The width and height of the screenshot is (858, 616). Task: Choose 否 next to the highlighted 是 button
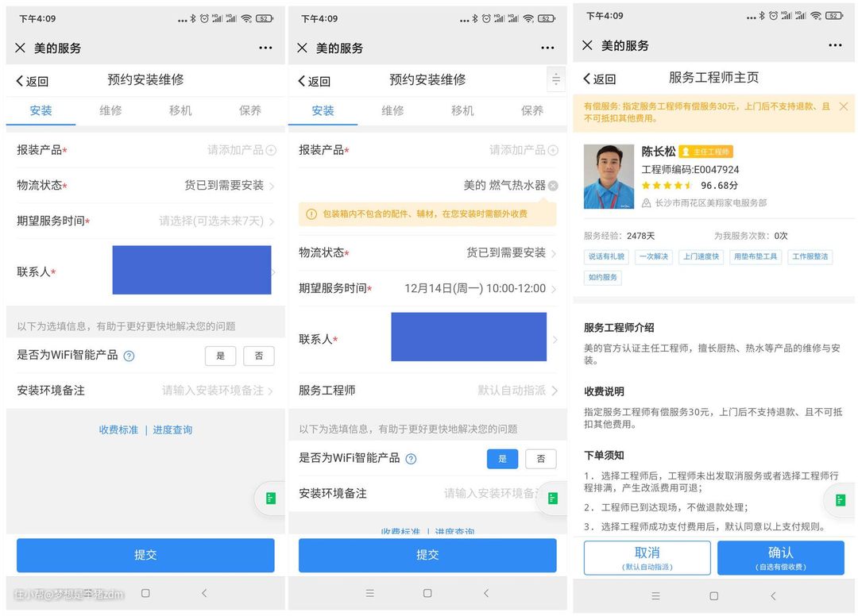coord(541,459)
